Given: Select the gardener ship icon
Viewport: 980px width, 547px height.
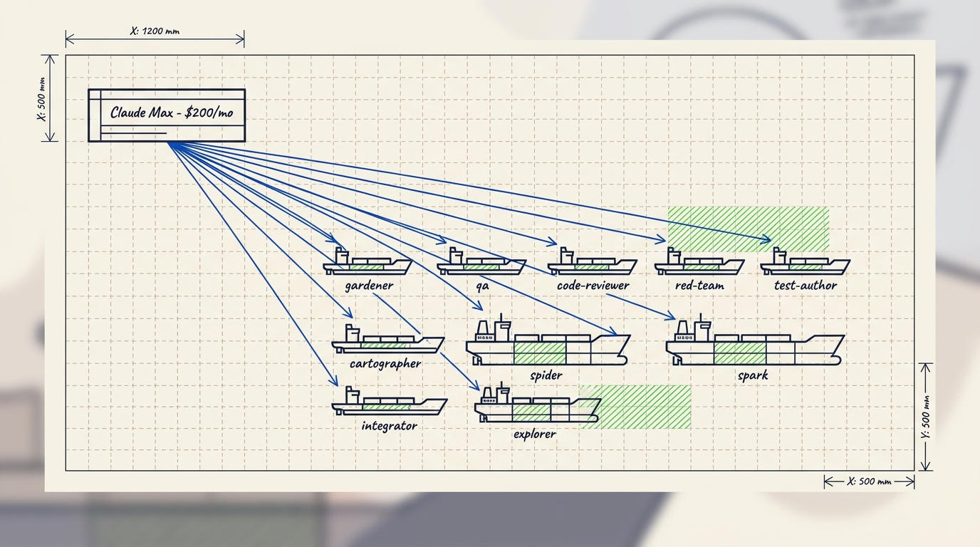Looking at the screenshot, I should (x=367, y=262).
